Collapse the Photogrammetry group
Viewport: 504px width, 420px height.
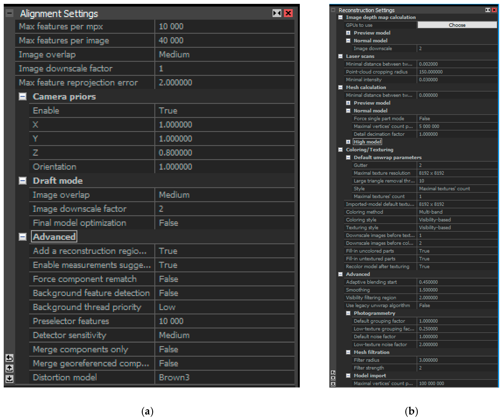click(348, 313)
